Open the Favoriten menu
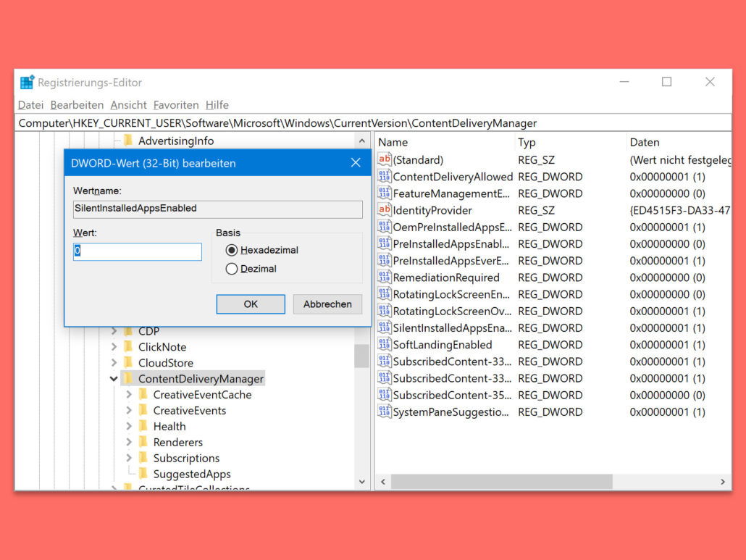Screen dimensions: 746x560 coord(176,104)
